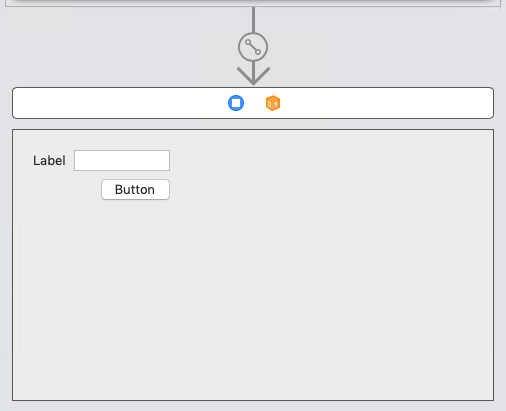Image resolution: width=506 pixels, height=411 pixels.
Task: Select the orange First Responder cube icon
Action: coord(273,103)
